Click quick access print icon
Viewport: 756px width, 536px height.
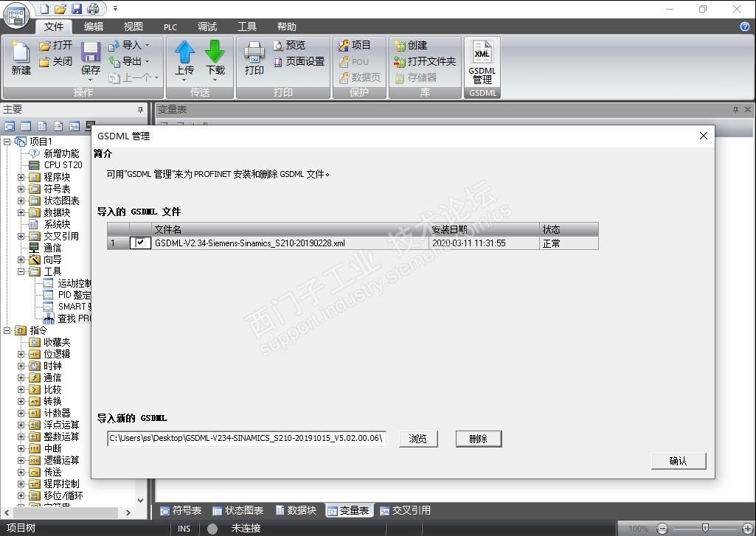(x=93, y=8)
